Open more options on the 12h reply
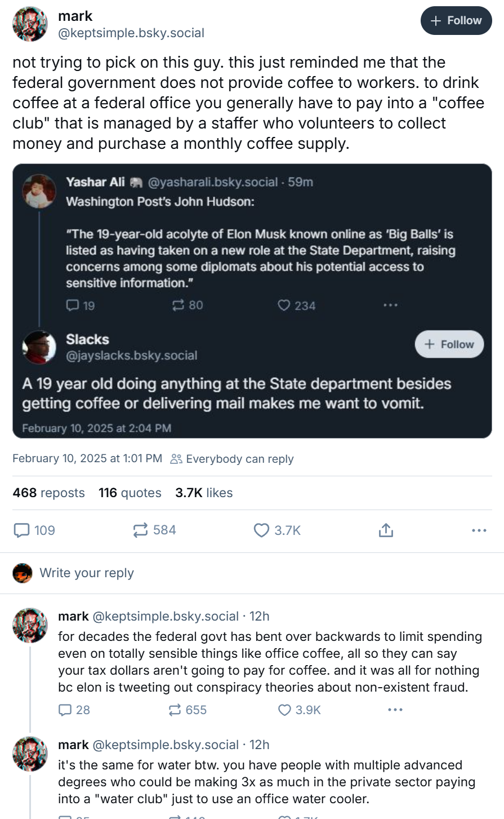Viewport: 504px width, 819px height. [395, 710]
